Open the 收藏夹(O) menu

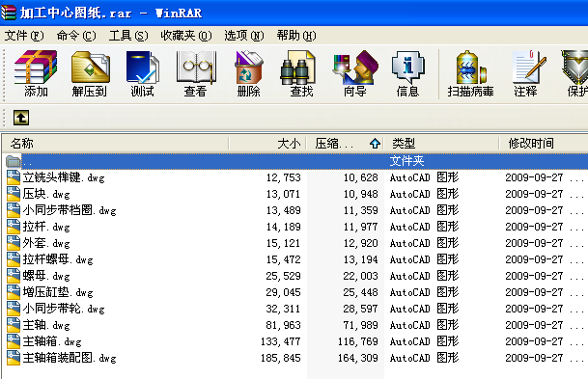(186, 36)
